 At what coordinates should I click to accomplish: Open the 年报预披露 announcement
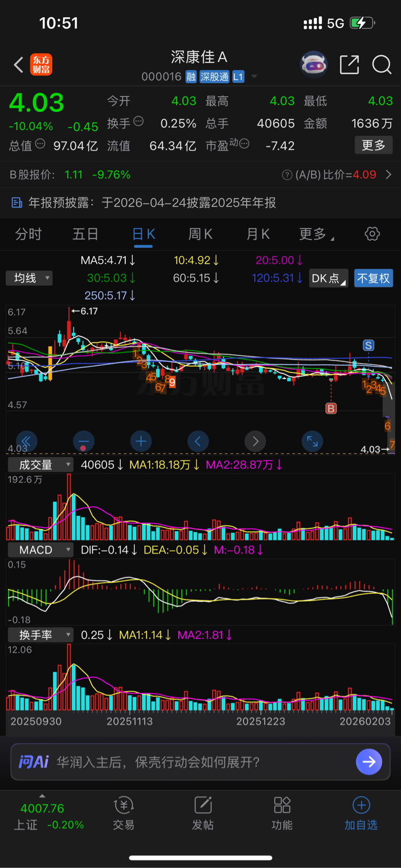[200, 203]
